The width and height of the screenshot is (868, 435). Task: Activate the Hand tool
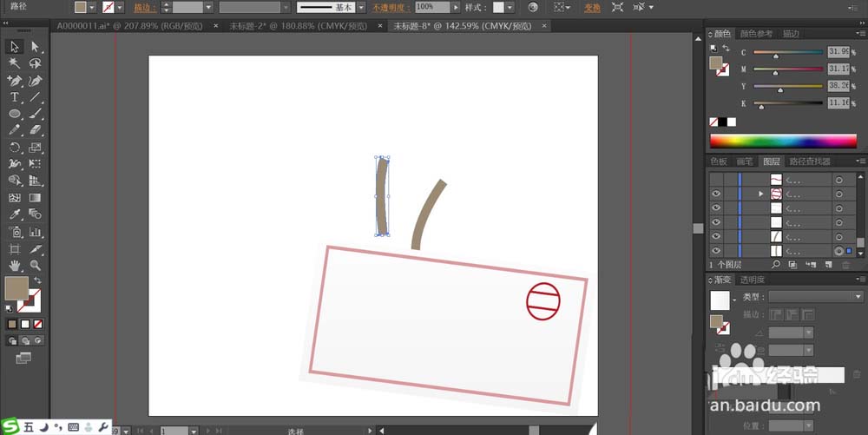(x=15, y=266)
